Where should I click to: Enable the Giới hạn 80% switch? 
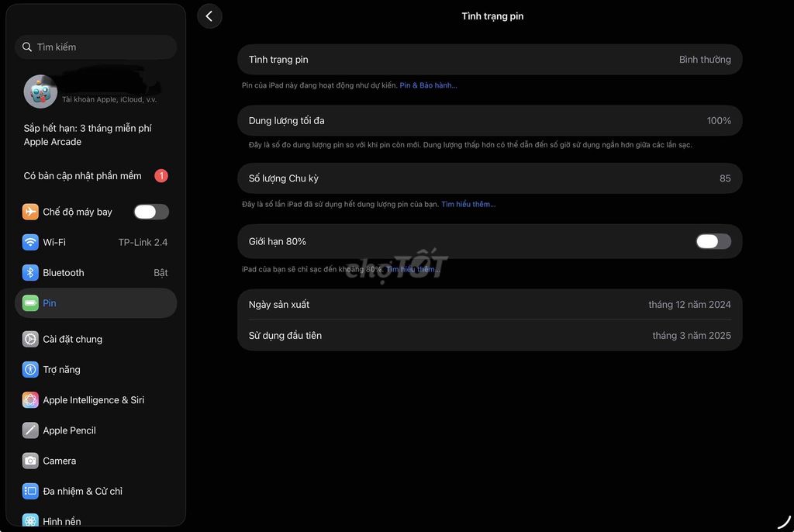(713, 241)
